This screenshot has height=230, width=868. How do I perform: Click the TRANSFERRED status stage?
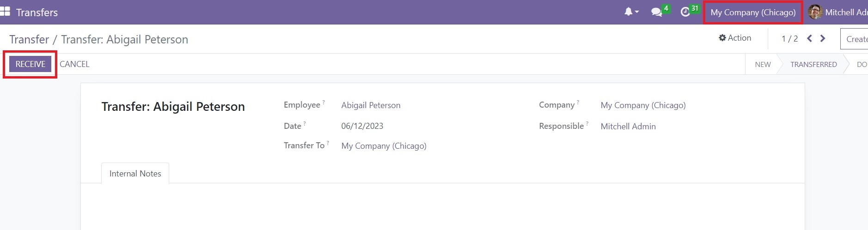click(x=813, y=64)
